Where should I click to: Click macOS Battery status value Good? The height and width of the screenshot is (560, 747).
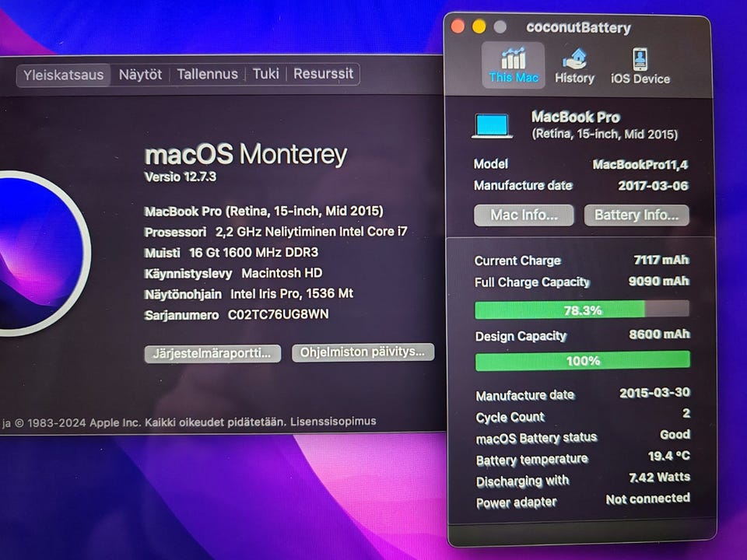675,434
